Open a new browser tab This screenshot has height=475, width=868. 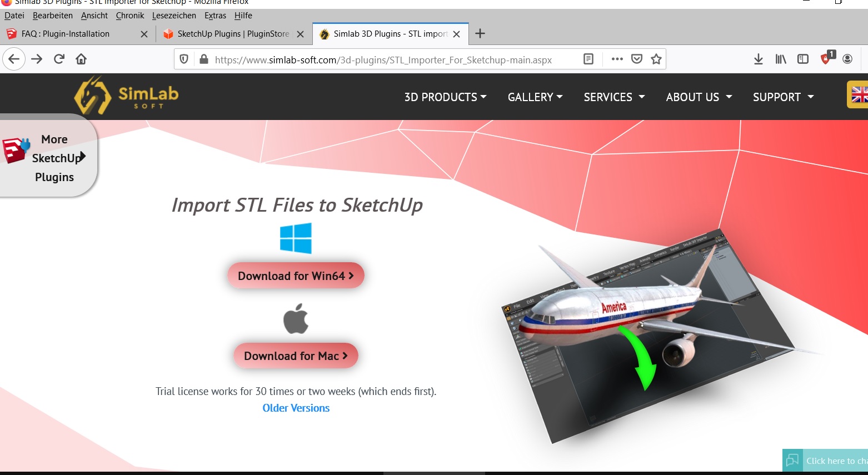point(480,34)
